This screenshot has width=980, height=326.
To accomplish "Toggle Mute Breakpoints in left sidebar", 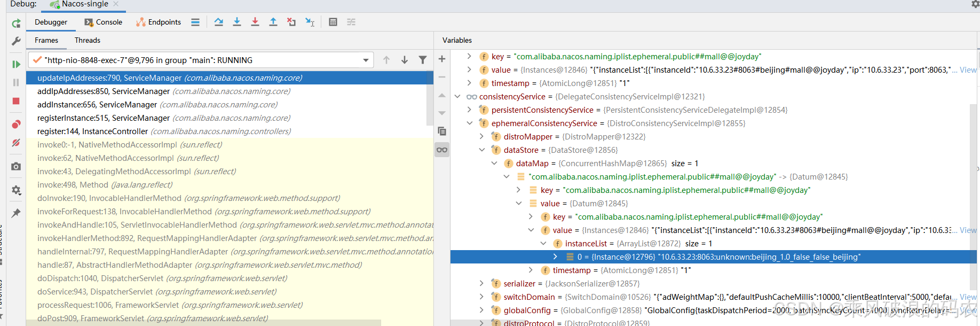I will pos(16,143).
